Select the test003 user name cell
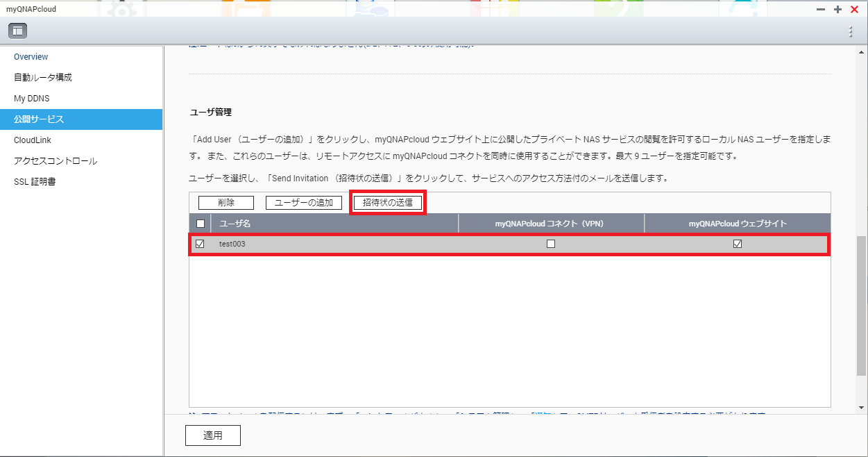The height and width of the screenshot is (457, 868). [x=232, y=244]
